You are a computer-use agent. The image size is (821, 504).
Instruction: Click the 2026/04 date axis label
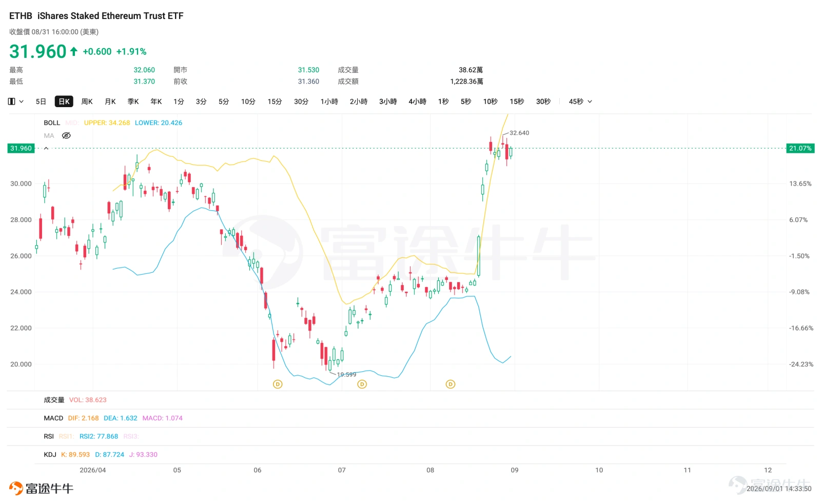93,470
